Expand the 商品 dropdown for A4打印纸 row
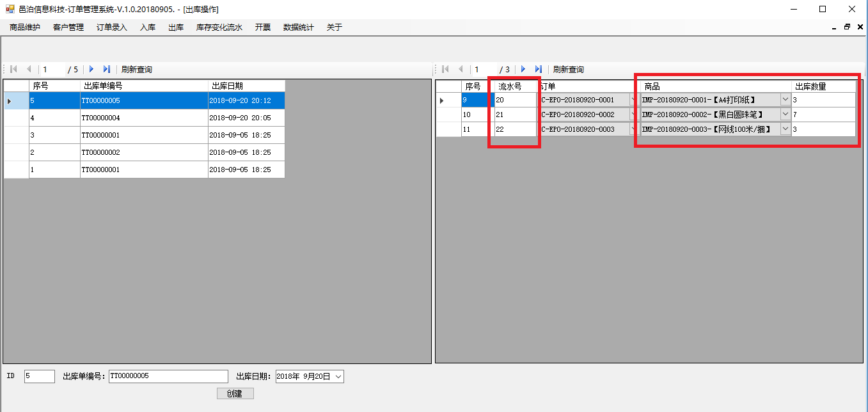This screenshot has width=868, height=412. pos(785,100)
